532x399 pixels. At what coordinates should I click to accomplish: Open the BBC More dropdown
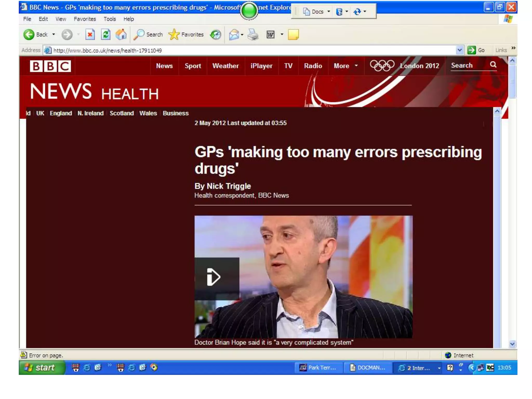point(345,66)
